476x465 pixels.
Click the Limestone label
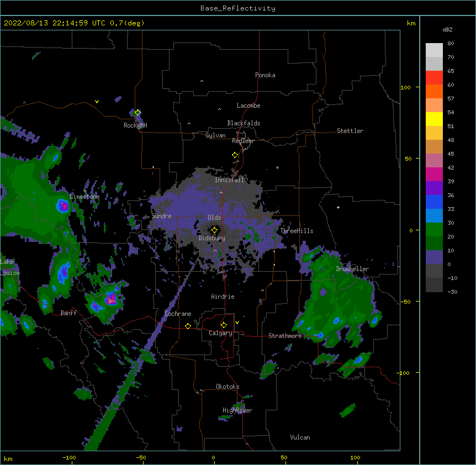click(84, 197)
